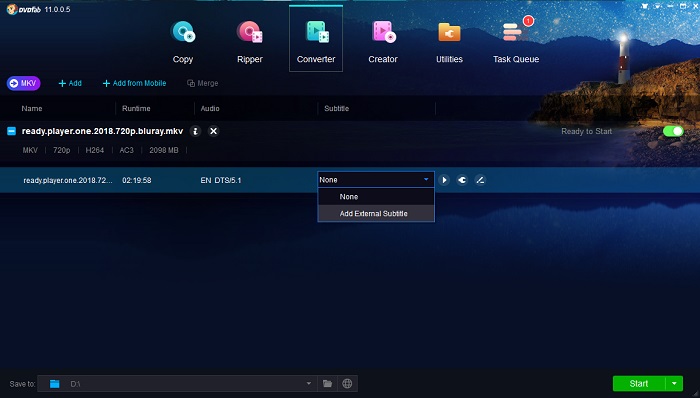Click Add from Mobile
The image size is (700, 398).
click(x=134, y=83)
